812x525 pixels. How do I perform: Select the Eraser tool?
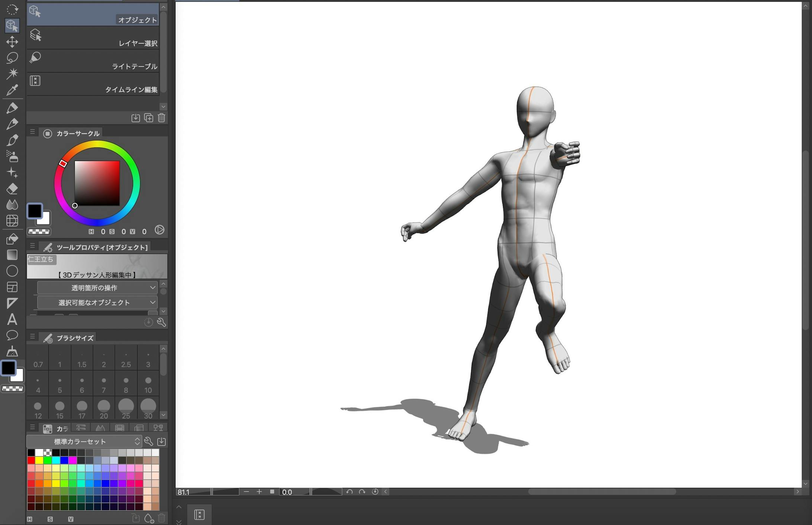pyautogui.click(x=12, y=189)
